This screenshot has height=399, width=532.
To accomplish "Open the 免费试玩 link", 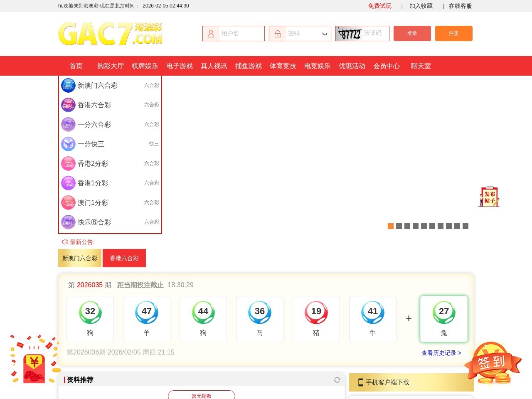I will (x=380, y=6).
